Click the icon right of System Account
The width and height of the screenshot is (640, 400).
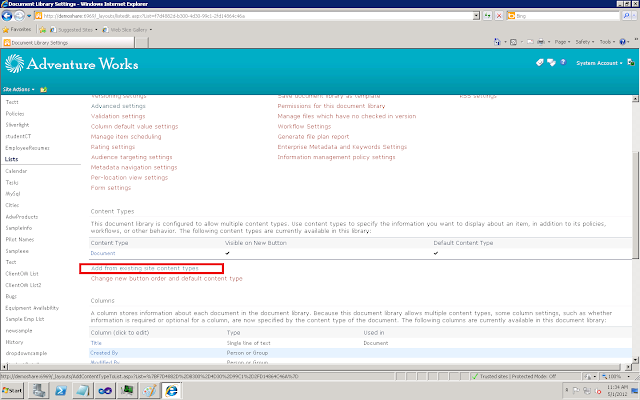[631, 62]
